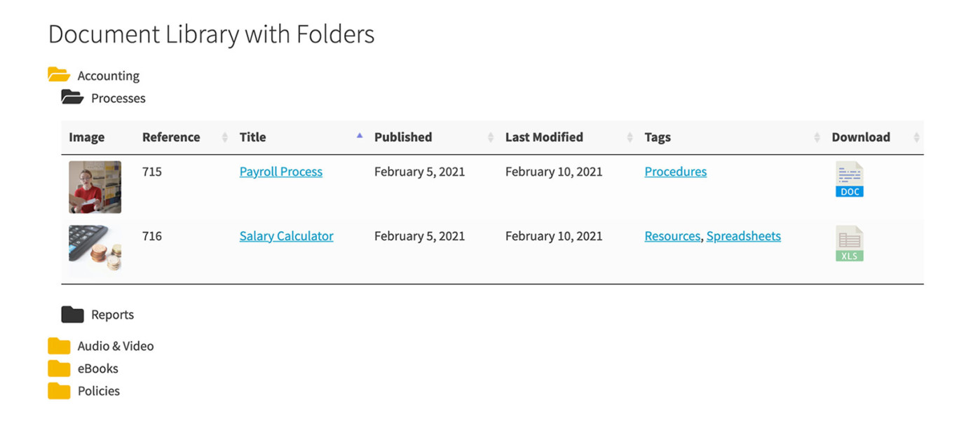This screenshot has height=426, width=980.
Task: Select the eBooks folder icon
Action: point(59,368)
